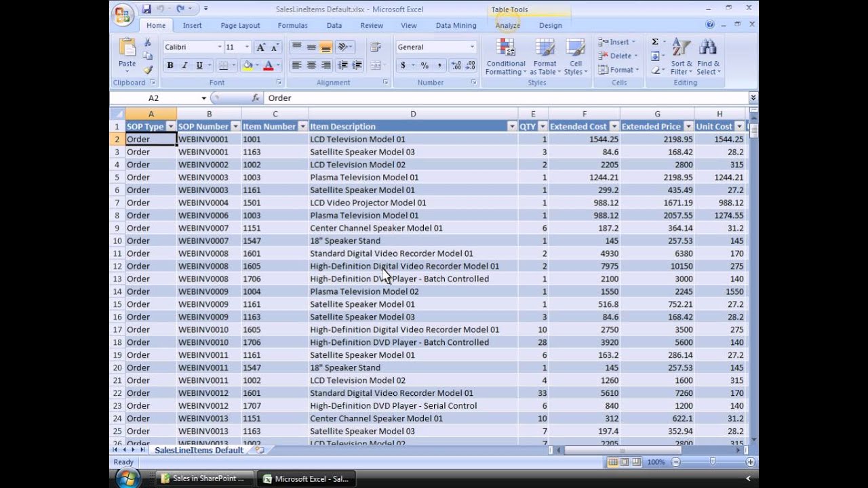The width and height of the screenshot is (868, 488).
Task: Apply Percent Style format
Action: [425, 66]
